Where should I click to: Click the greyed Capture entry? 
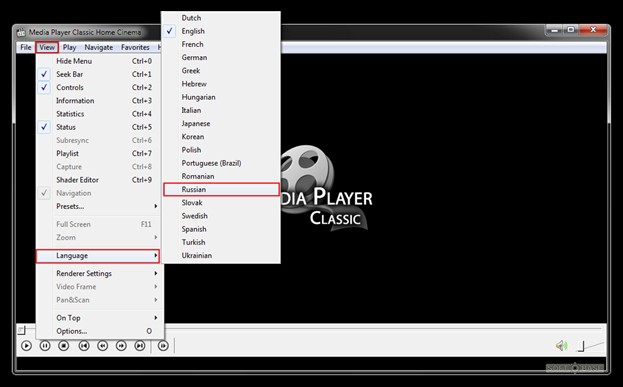click(98, 167)
